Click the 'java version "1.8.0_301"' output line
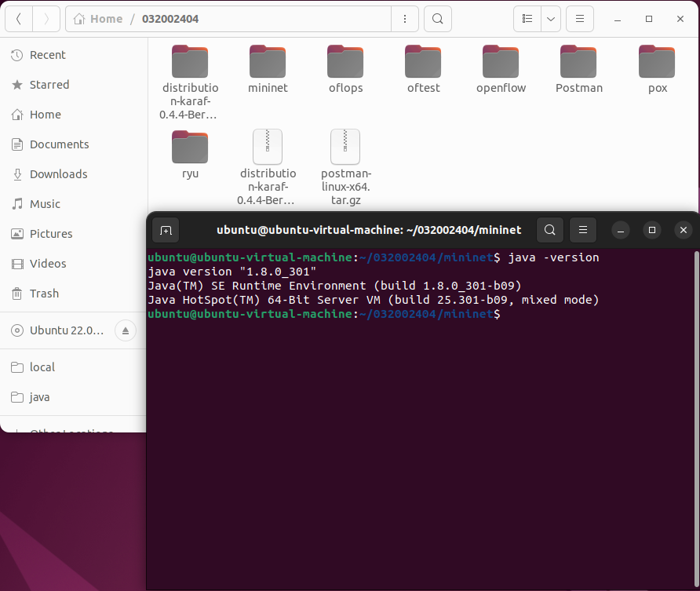700x591 pixels. [232, 272]
